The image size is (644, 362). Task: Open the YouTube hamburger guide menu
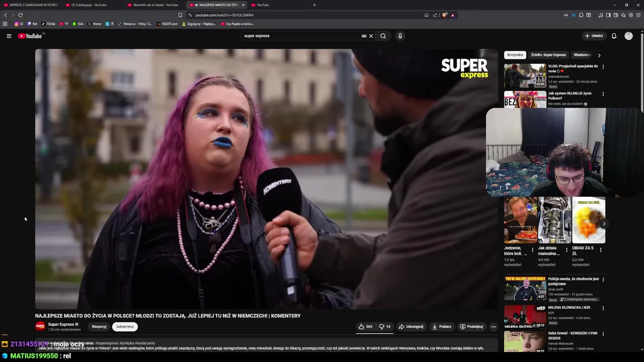pyautogui.click(x=9, y=36)
